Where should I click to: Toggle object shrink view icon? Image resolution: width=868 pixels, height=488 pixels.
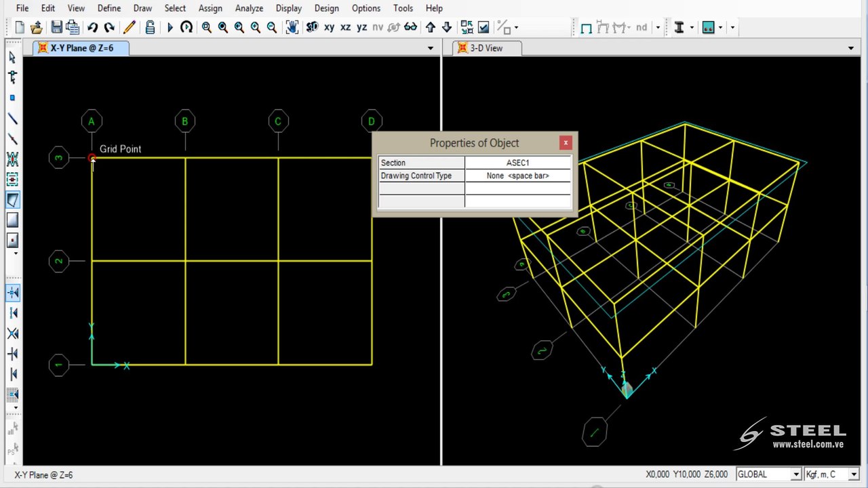tap(467, 28)
